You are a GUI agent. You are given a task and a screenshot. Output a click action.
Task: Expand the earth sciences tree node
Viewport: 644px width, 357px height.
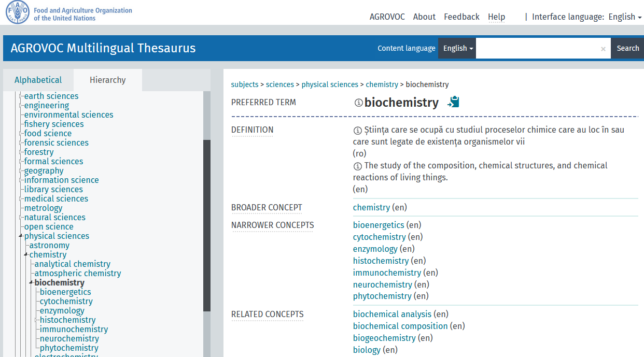tap(21, 96)
